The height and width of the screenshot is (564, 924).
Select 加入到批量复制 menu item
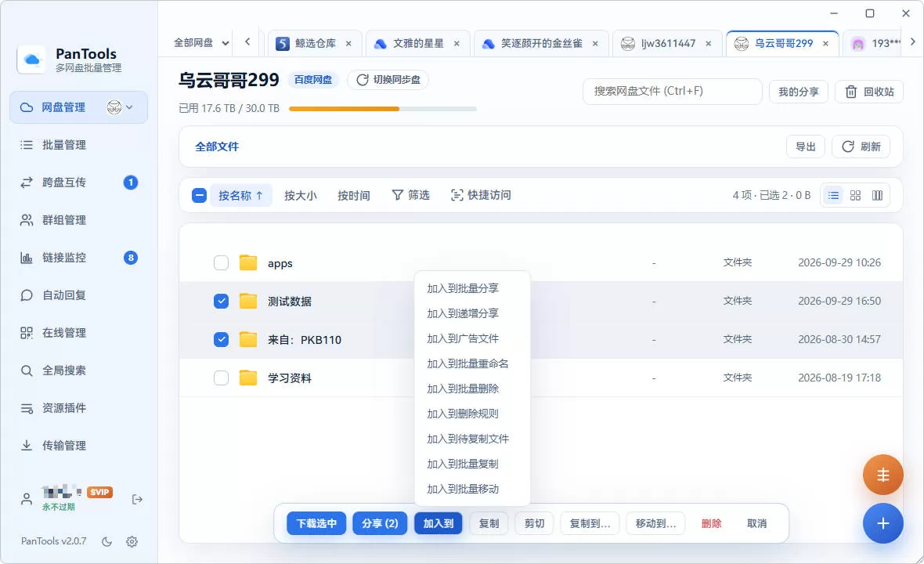click(x=473, y=464)
